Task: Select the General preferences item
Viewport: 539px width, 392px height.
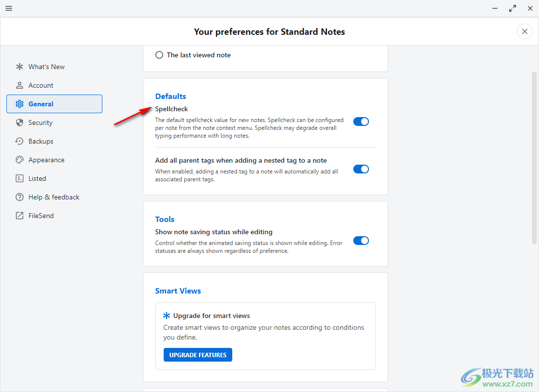Action: (x=54, y=104)
